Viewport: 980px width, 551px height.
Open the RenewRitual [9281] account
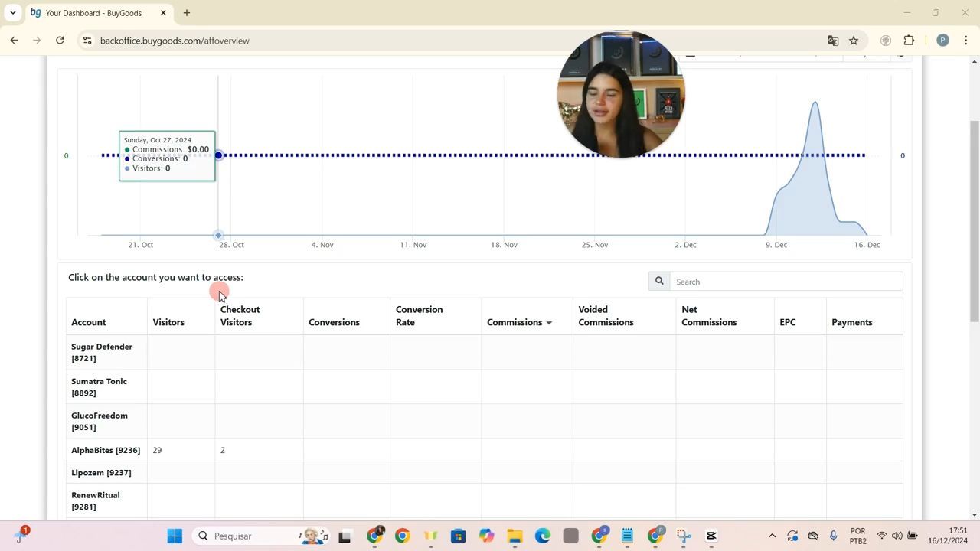96,500
